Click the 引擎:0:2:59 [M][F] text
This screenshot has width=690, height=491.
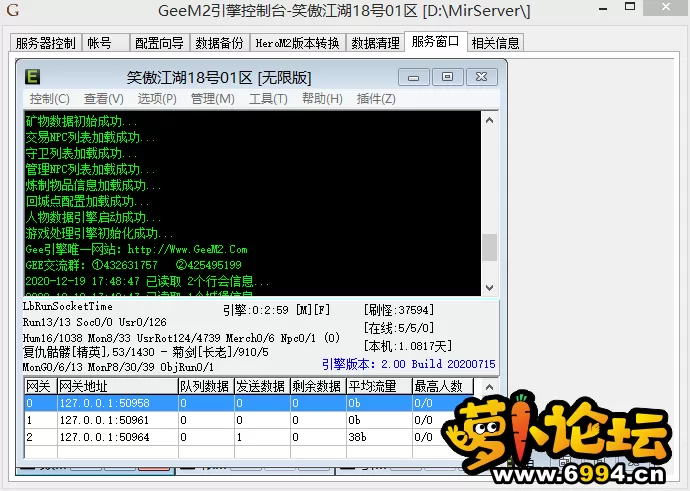click(x=276, y=310)
